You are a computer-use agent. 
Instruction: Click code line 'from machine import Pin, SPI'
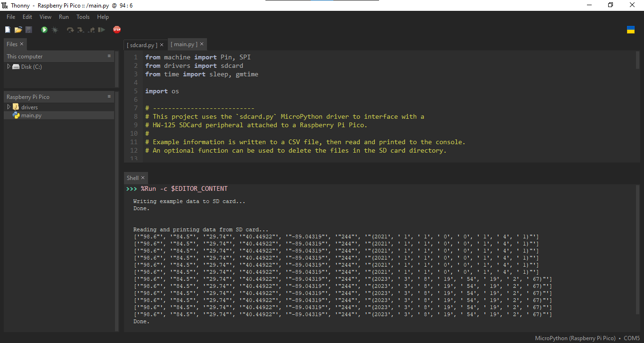pyautogui.click(x=198, y=57)
